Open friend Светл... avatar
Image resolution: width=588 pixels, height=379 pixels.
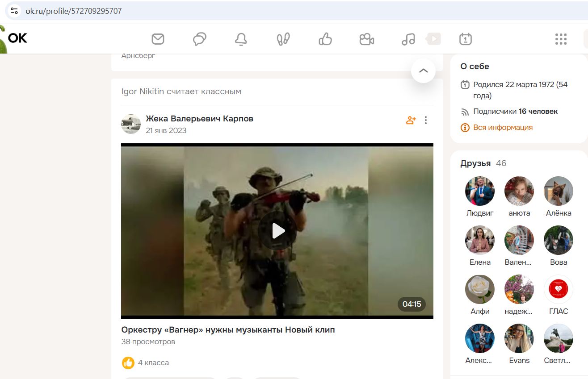coord(559,338)
